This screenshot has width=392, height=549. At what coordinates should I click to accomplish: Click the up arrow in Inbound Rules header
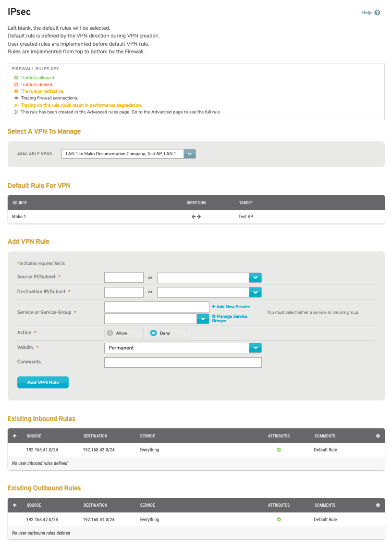click(14, 436)
